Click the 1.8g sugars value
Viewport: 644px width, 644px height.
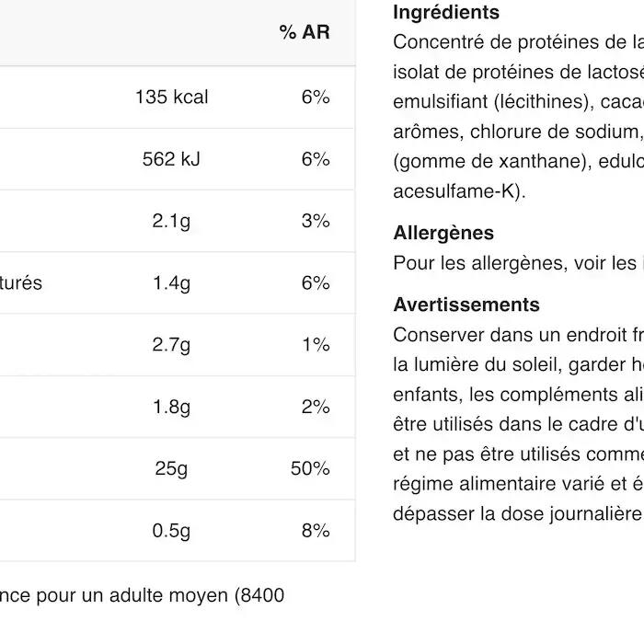[171, 408]
